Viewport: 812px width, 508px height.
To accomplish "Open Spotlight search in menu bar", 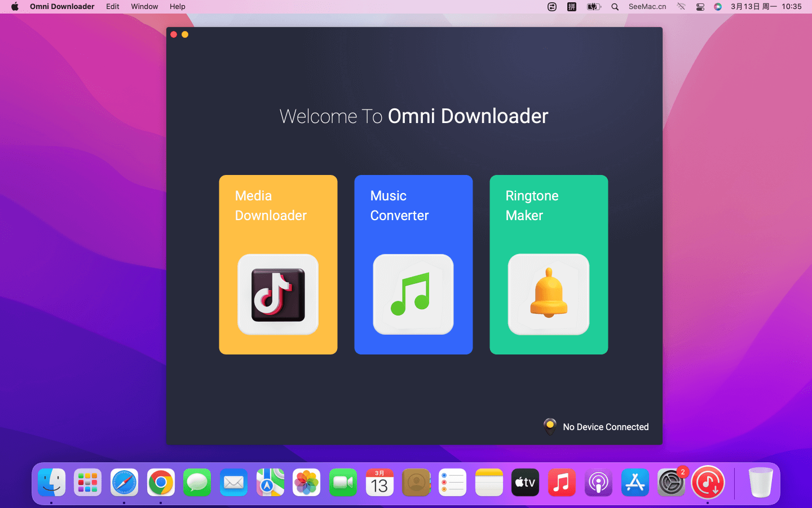I will (x=615, y=7).
